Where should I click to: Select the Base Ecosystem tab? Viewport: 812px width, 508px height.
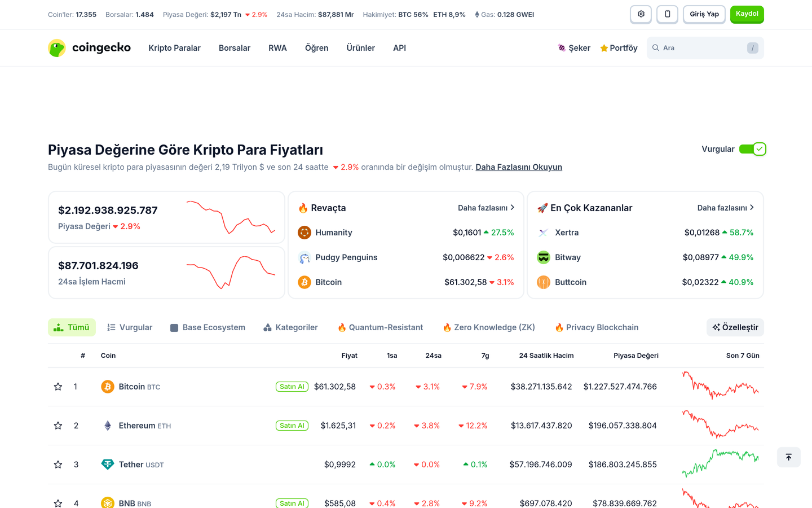pyautogui.click(x=208, y=327)
